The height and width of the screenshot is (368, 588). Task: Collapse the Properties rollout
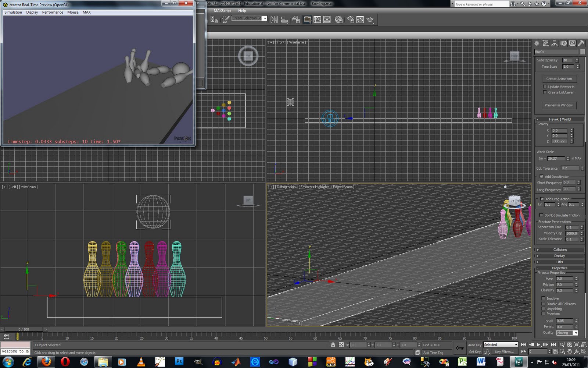pyautogui.click(x=559, y=268)
